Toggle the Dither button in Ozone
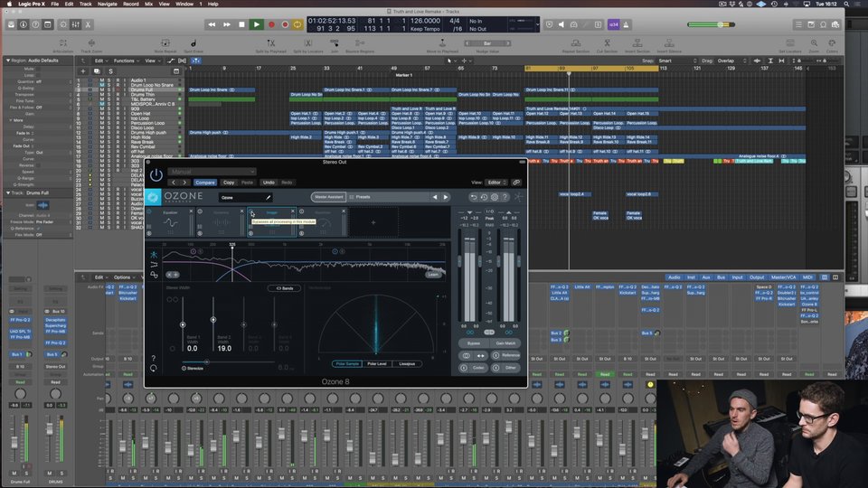The width and height of the screenshot is (868, 488). point(506,368)
